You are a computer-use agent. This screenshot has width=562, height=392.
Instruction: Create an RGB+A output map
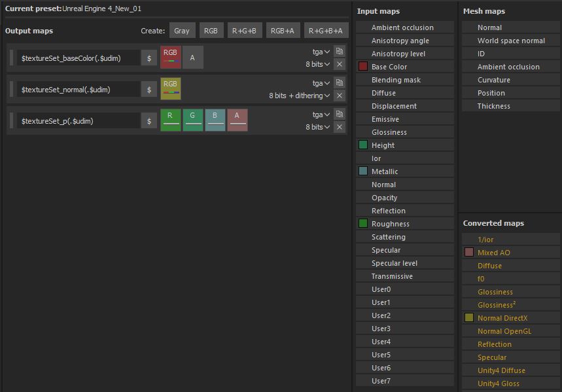tap(283, 31)
